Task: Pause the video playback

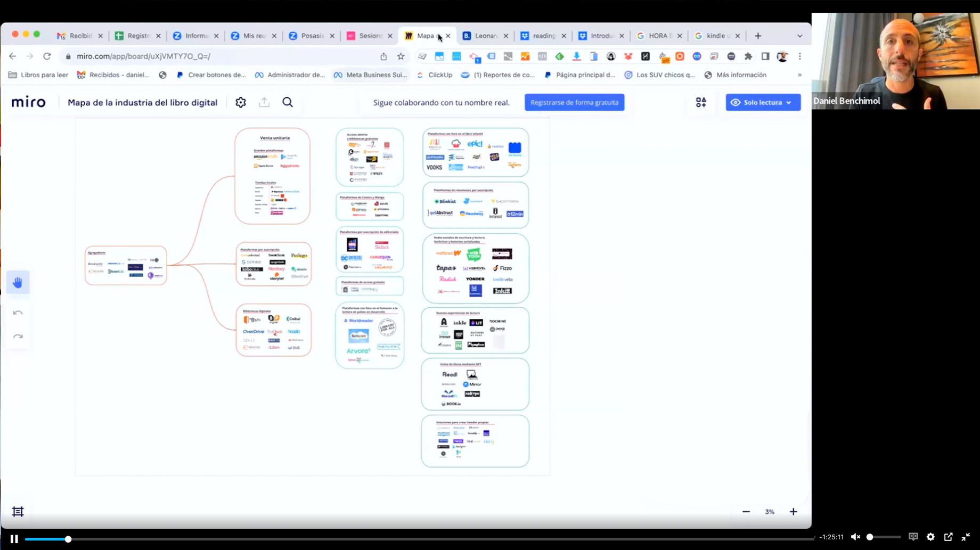Action: click(14, 539)
